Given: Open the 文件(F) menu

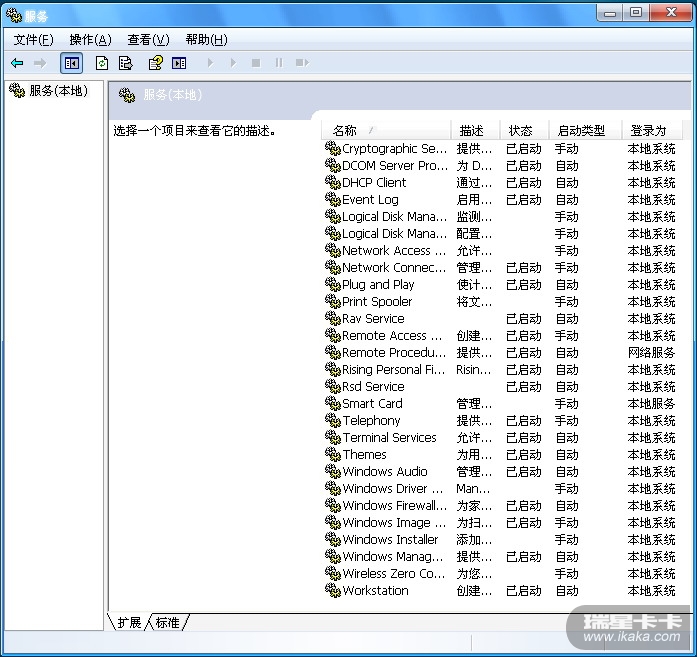Looking at the screenshot, I should (x=33, y=40).
